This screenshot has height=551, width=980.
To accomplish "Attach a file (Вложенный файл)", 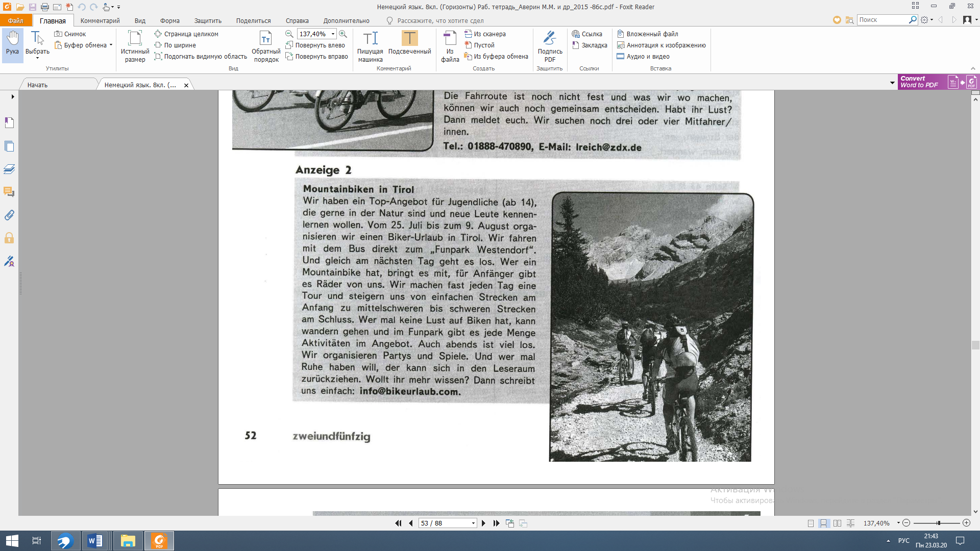I will click(647, 34).
